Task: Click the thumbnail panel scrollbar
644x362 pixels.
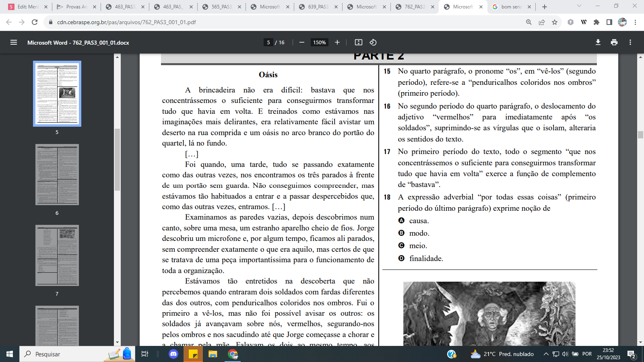Action: 118,160
